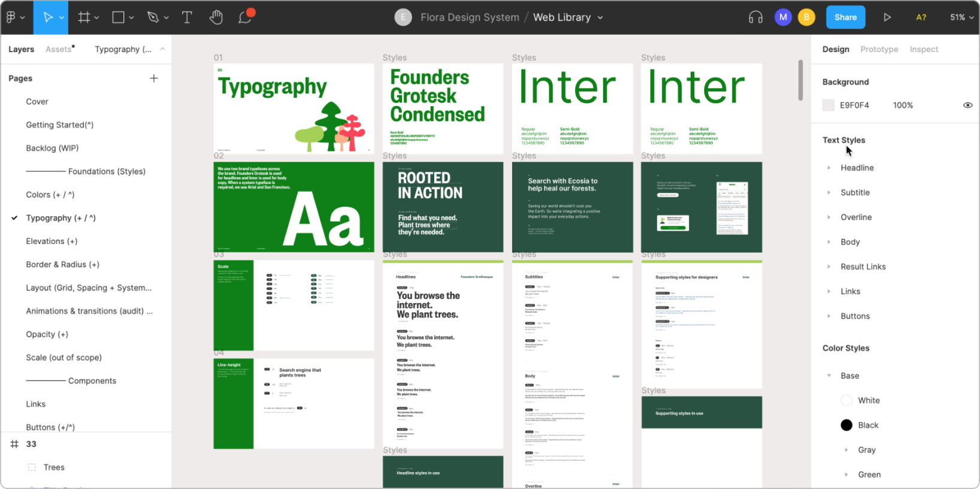Open the Cover page
The image size is (980, 489).
click(37, 102)
